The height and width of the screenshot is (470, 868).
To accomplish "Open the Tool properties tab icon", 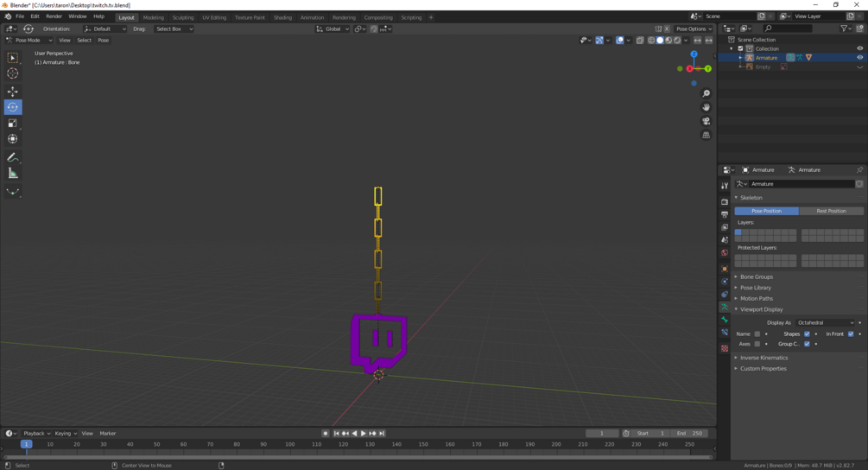I will pos(724,186).
